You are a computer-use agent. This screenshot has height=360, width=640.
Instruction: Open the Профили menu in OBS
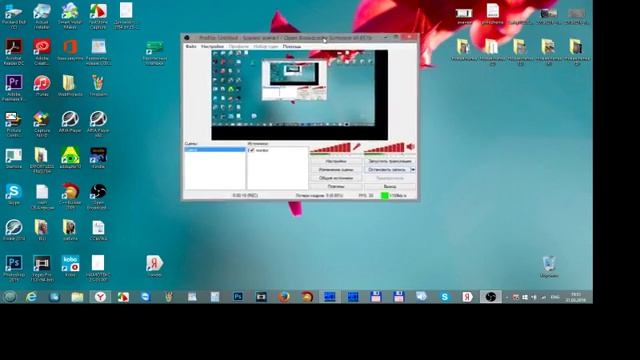238,47
